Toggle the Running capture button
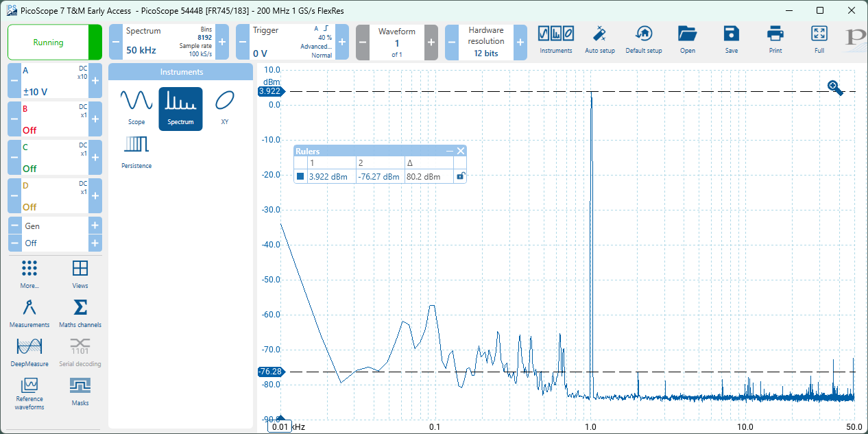The height and width of the screenshot is (434, 868). 55,43
